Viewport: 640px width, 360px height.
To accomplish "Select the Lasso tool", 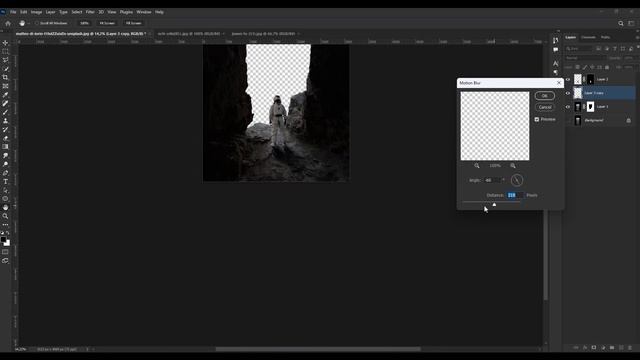I will [5, 60].
